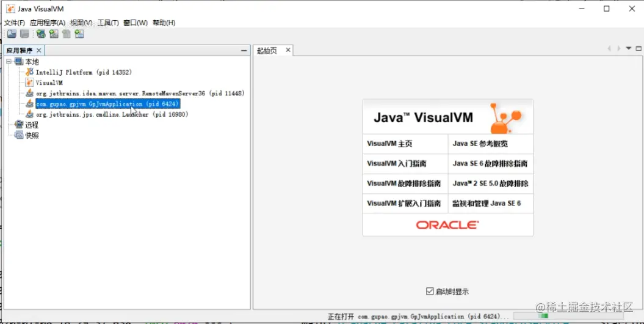Image resolution: width=644 pixels, height=324 pixels.
Task: Toggle the 启动时显示 checkbox
Action: pos(430,292)
